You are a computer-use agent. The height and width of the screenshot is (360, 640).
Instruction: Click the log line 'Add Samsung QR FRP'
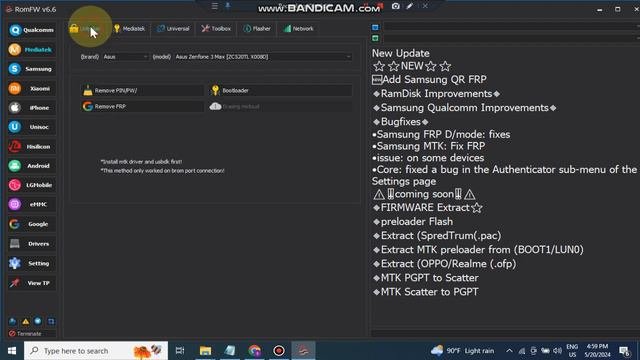(x=429, y=80)
